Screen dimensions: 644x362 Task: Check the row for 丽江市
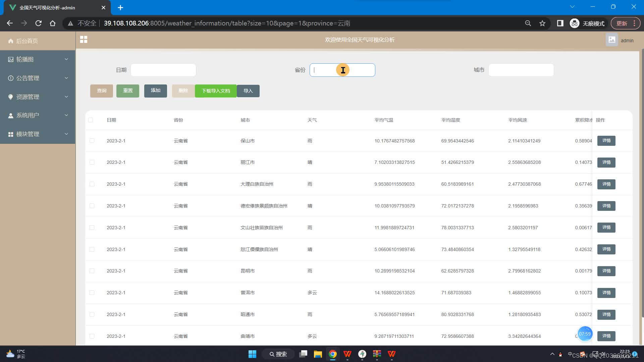92,162
